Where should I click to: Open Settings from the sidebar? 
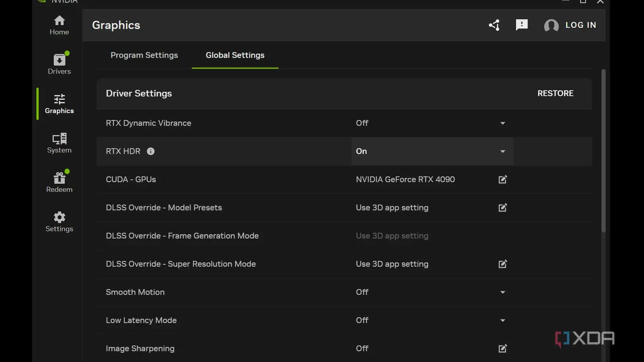point(59,222)
